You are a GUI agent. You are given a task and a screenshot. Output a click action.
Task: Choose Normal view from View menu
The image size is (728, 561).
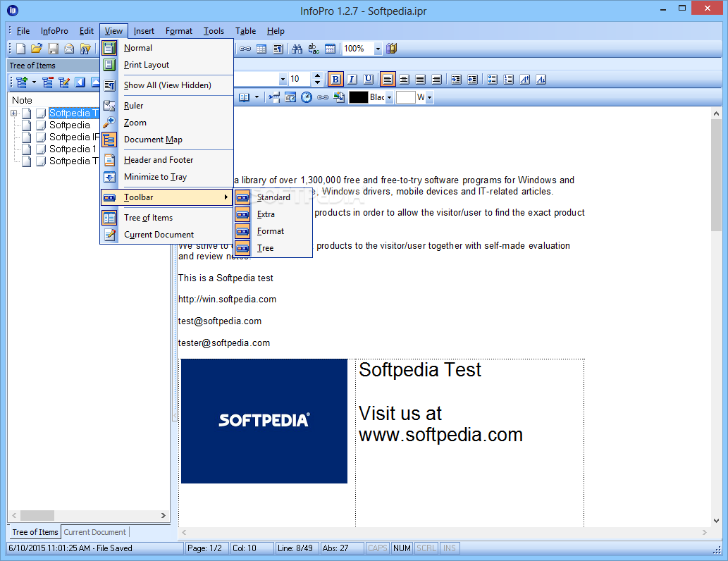point(167,48)
